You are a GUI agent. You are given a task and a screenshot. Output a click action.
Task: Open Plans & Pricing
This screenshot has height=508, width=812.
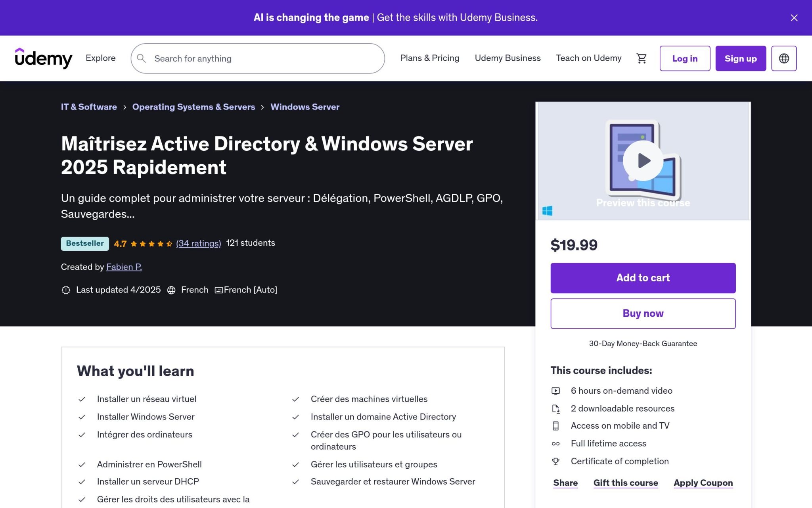point(429,58)
